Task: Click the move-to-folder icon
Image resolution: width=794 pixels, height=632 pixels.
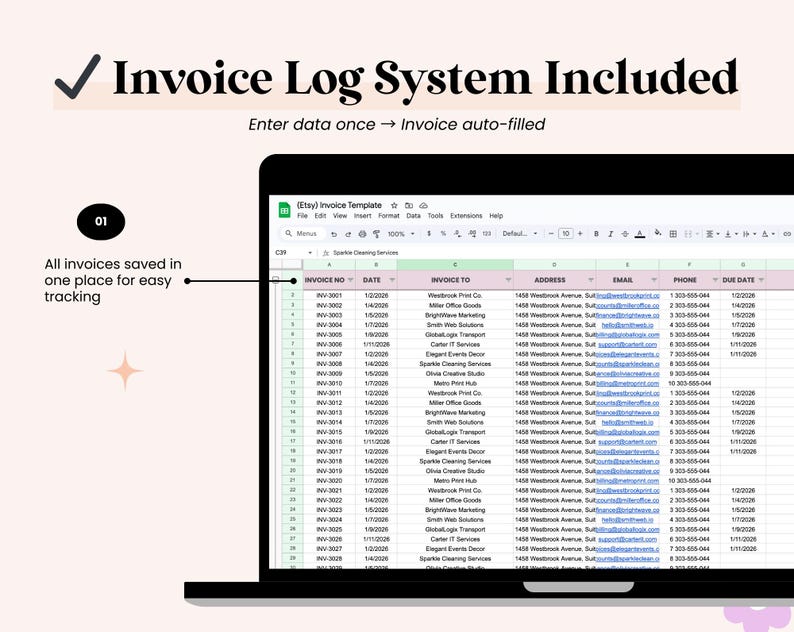Action: click(x=409, y=205)
